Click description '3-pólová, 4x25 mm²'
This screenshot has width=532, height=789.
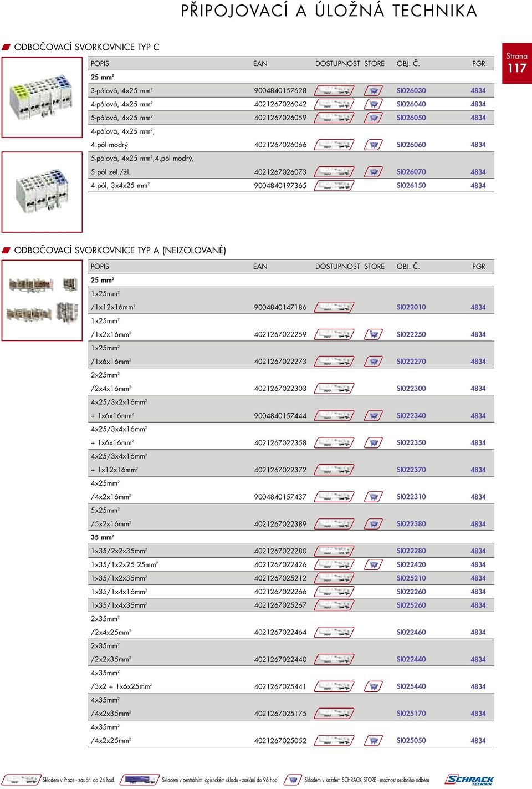121,90
